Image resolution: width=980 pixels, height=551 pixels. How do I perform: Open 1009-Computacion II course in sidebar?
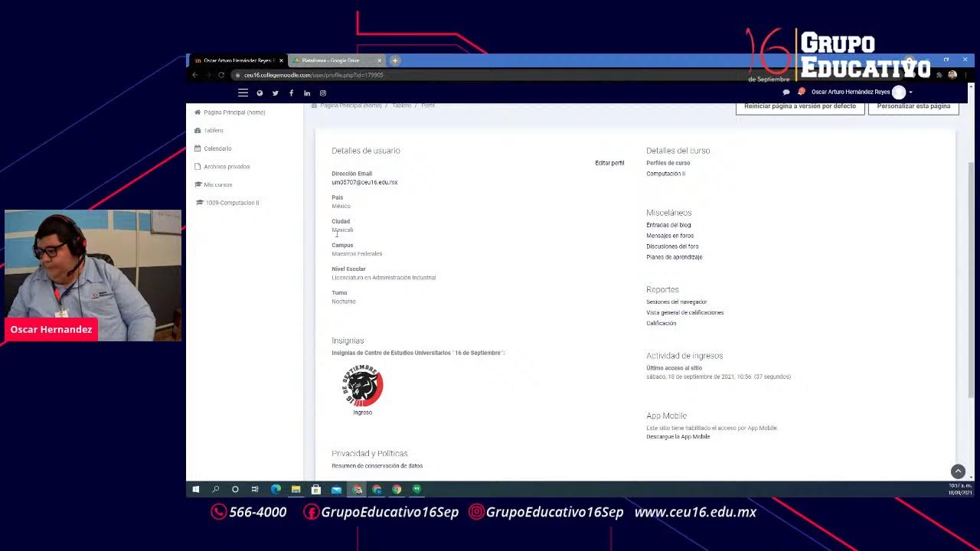[232, 203]
